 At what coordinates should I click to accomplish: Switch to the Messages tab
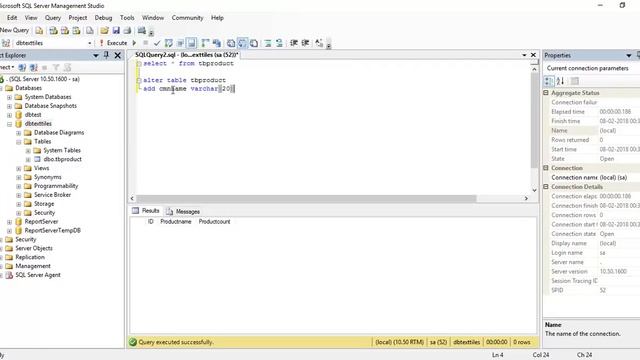click(x=183, y=211)
